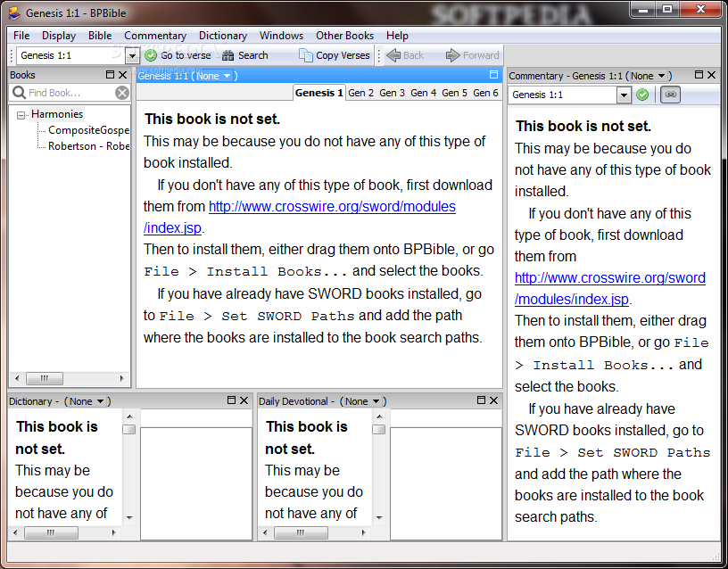Open the verse reference dropdown in toolbar
The image size is (728, 569).
coord(132,56)
